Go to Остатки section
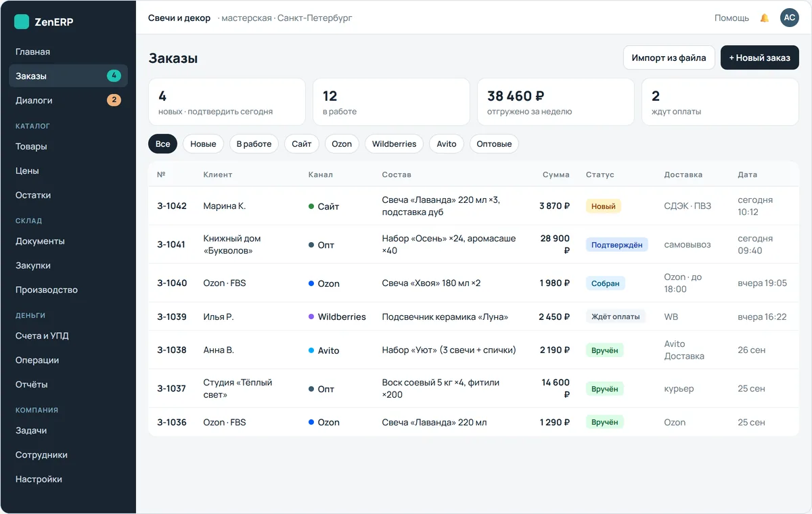 (x=68, y=195)
